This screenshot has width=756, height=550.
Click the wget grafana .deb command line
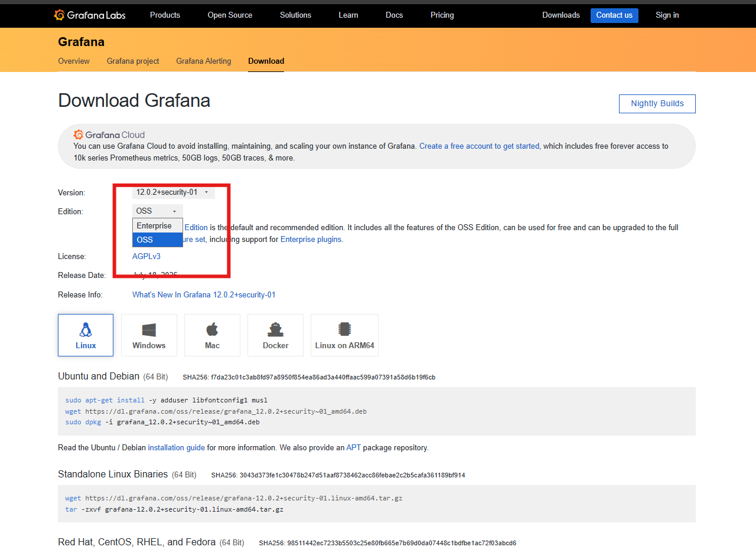pos(216,411)
